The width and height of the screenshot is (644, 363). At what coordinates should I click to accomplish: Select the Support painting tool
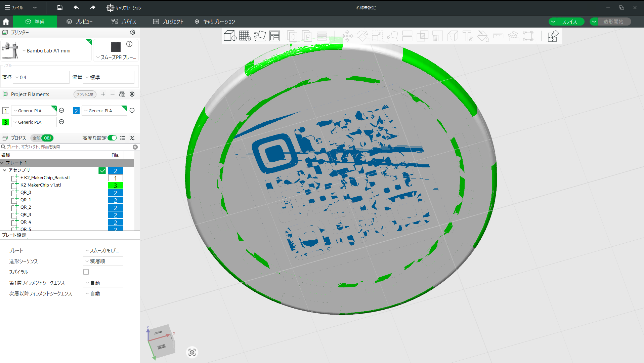437,36
